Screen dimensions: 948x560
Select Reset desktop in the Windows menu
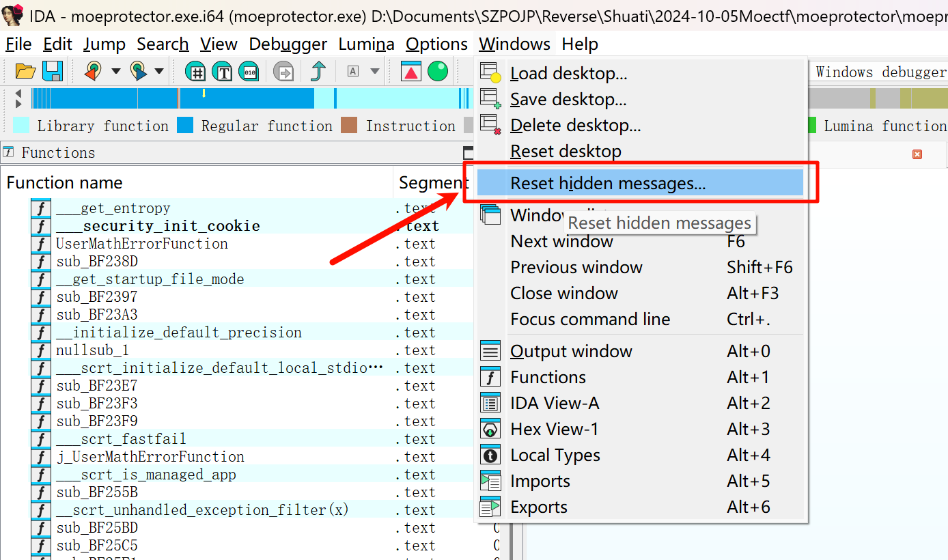pyautogui.click(x=641, y=152)
